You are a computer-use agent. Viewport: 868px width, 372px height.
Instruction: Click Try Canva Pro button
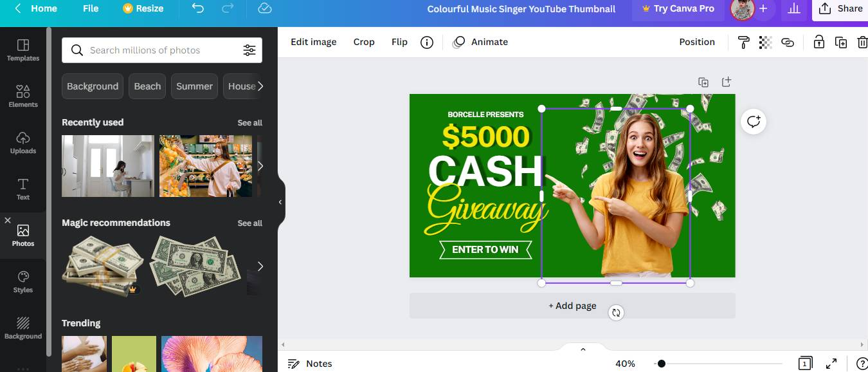pos(678,8)
